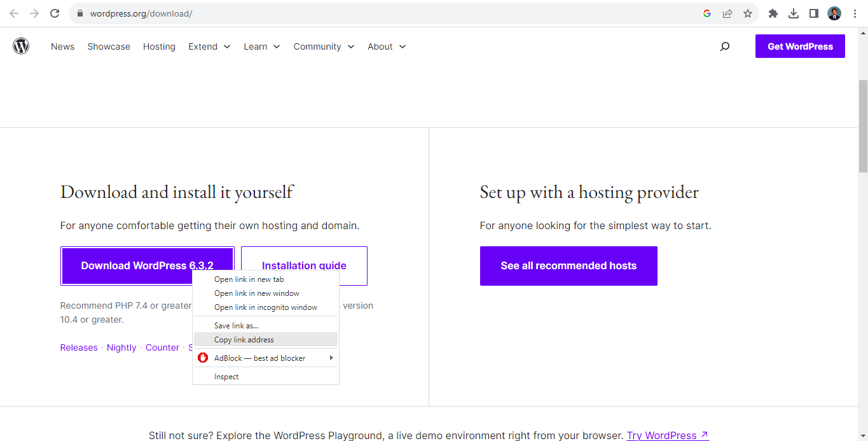Click the scrollbar up arrow
The width and height of the screenshot is (868, 441).
pyautogui.click(x=863, y=32)
